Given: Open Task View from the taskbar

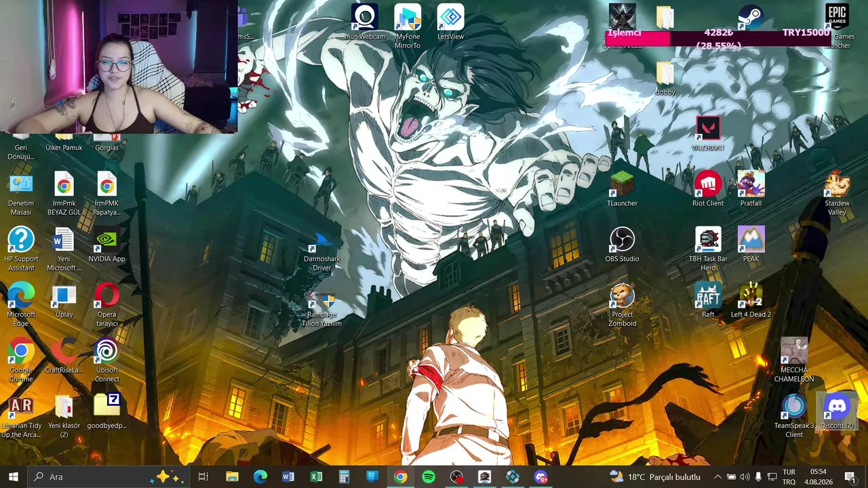Looking at the screenshot, I should click(x=203, y=476).
